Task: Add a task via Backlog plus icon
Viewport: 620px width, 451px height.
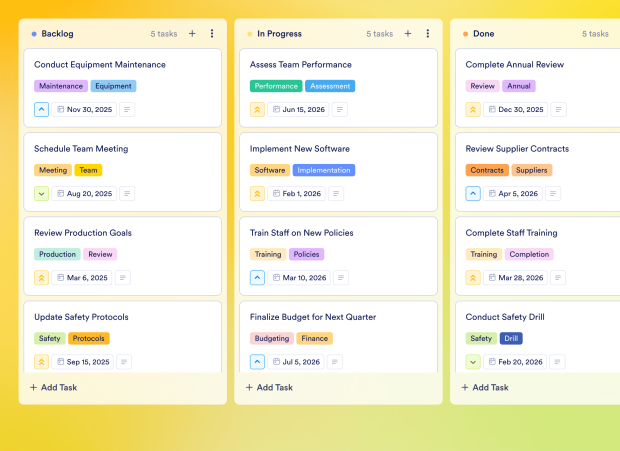Action: point(192,34)
